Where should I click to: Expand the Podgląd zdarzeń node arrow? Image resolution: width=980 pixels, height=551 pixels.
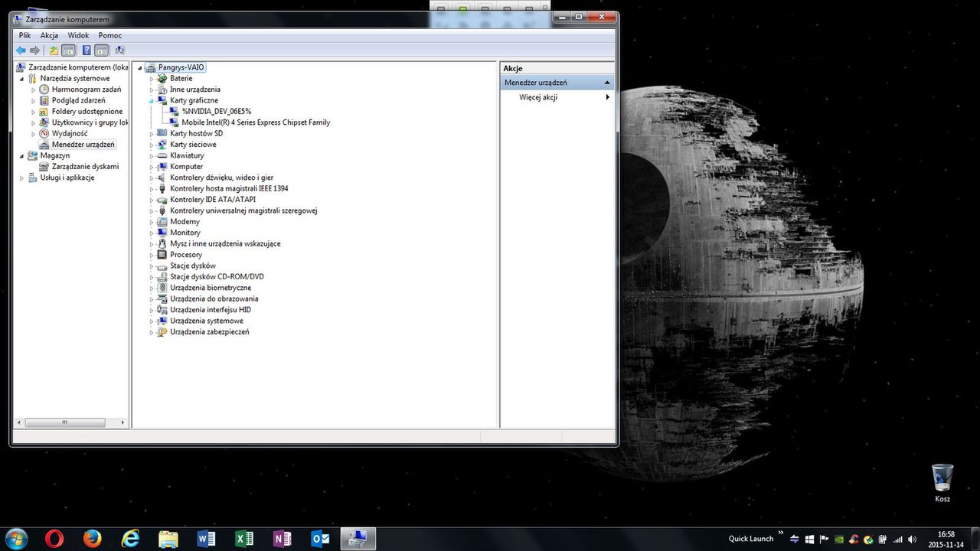[x=33, y=100]
